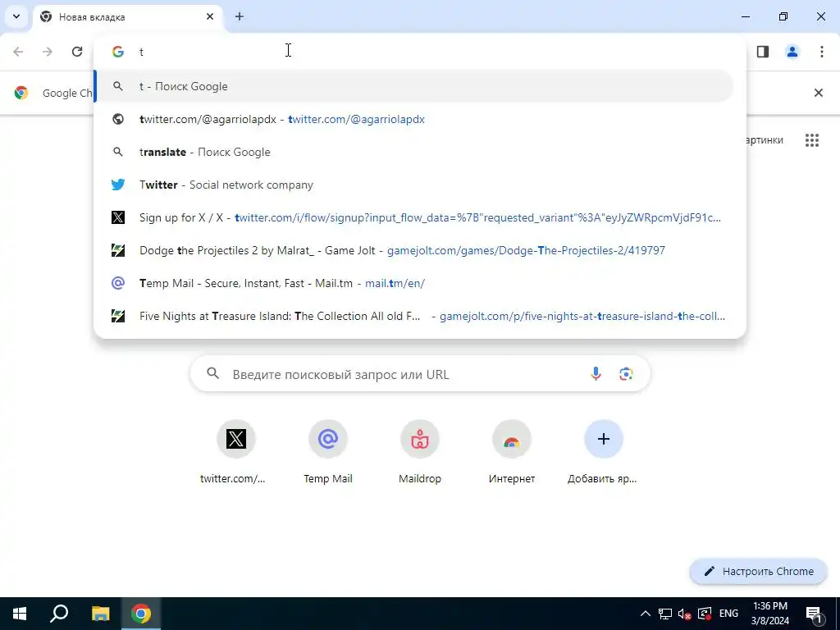Open the tab search dropdown arrow
Screen dimensions: 840x630
pos(16,16)
